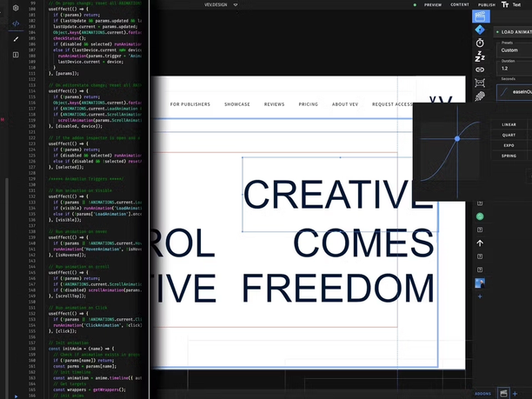
Task: Click FOR PUBLISHERS nav link on canvas
Action: pyautogui.click(x=190, y=104)
